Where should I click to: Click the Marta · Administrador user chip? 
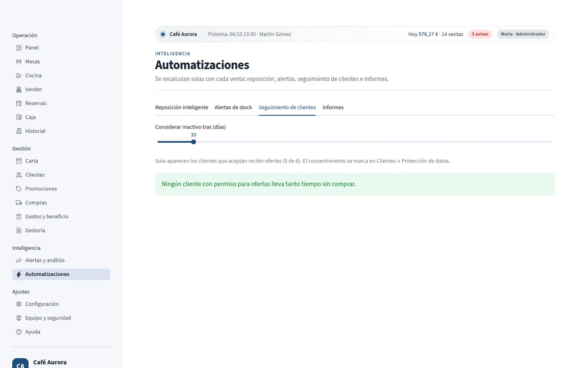pyautogui.click(x=523, y=34)
